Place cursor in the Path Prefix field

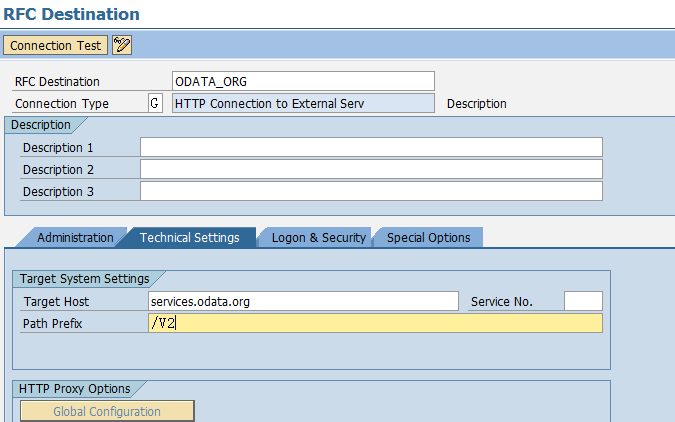(374, 323)
